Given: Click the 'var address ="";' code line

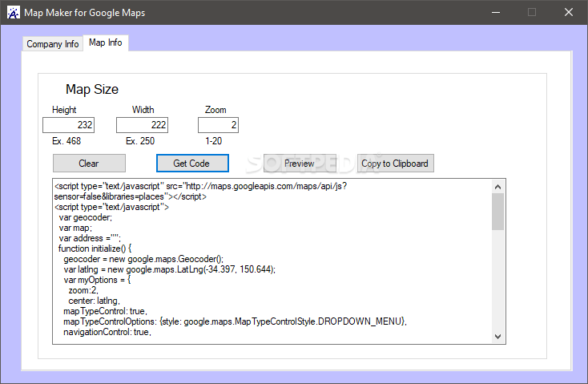Looking at the screenshot, I should click(90, 238).
